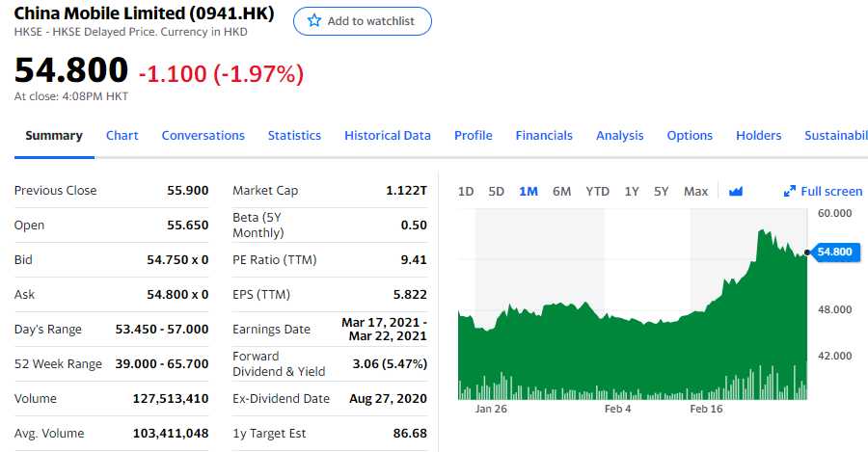The height and width of the screenshot is (452, 868).
Task: Click the chart type icon next to Max
Action: coord(736,191)
